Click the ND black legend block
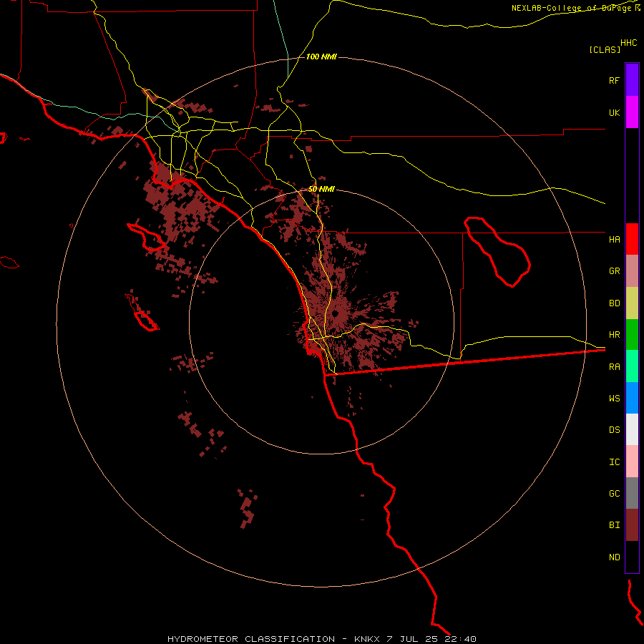 click(632, 557)
